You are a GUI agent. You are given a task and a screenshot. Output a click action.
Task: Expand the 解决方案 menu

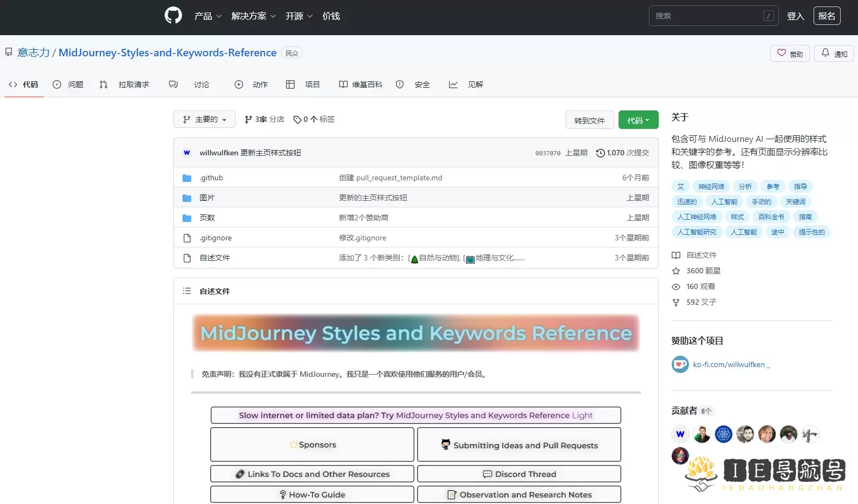click(253, 16)
